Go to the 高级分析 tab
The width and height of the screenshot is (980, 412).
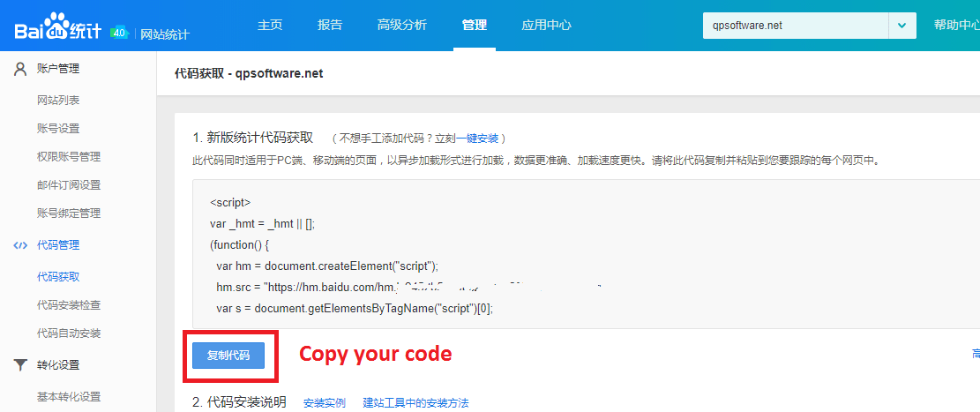[x=401, y=25]
